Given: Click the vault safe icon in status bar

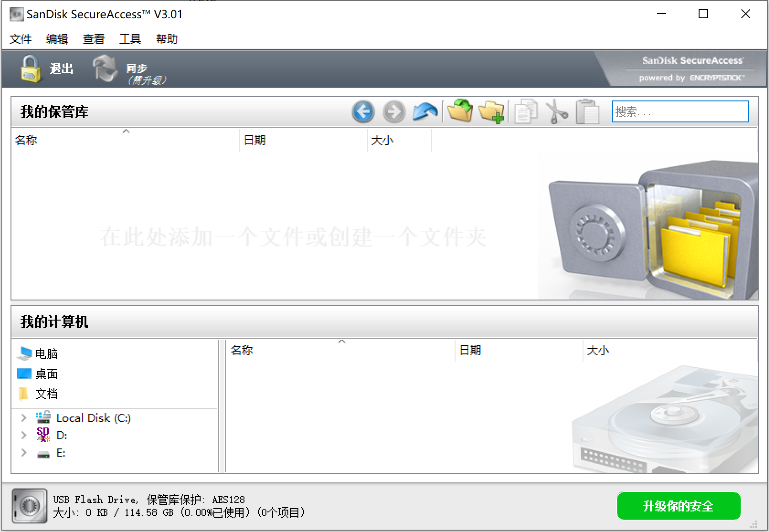Looking at the screenshot, I should [30, 506].
